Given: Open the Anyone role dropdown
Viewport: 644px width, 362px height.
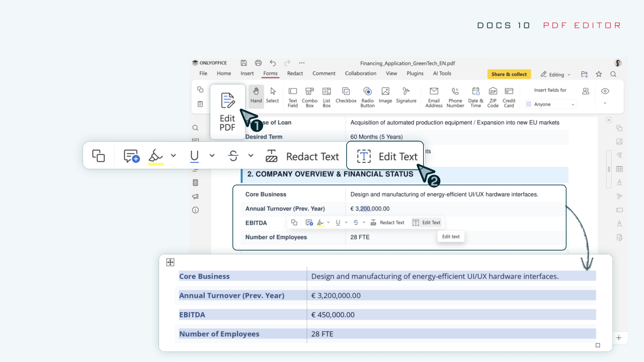Looking at the screenshot, I should 550,104.
